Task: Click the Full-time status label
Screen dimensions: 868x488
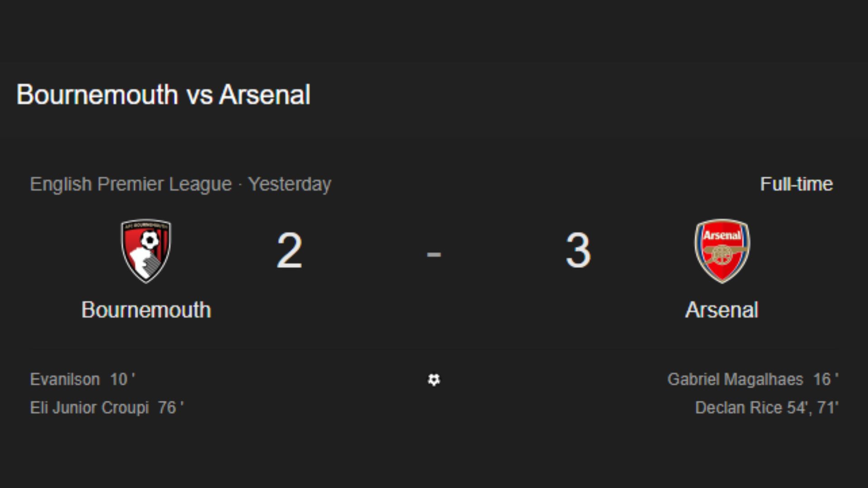Action: 797,184
